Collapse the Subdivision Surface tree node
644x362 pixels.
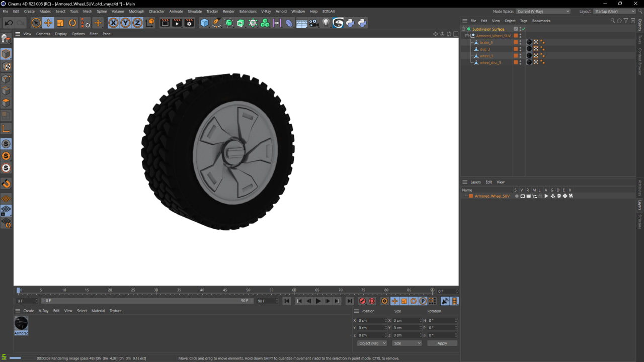[x=463, y=29]
